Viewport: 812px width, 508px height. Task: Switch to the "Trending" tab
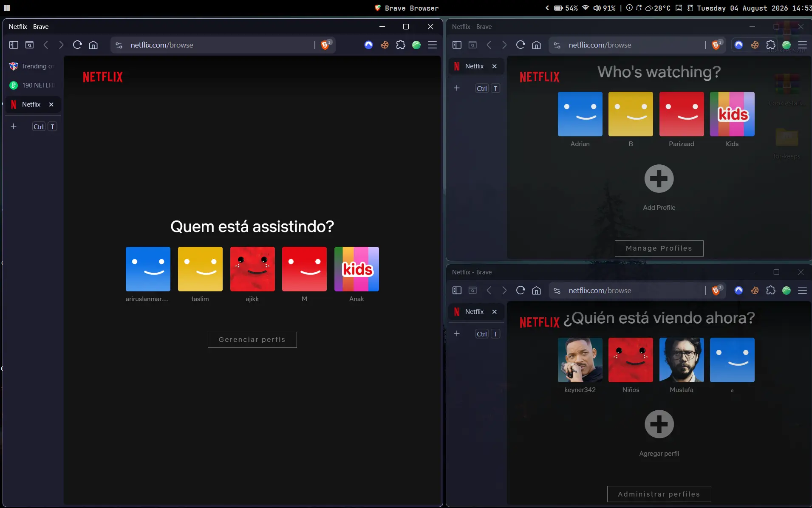pyautogui.click(x=33, y=66)
